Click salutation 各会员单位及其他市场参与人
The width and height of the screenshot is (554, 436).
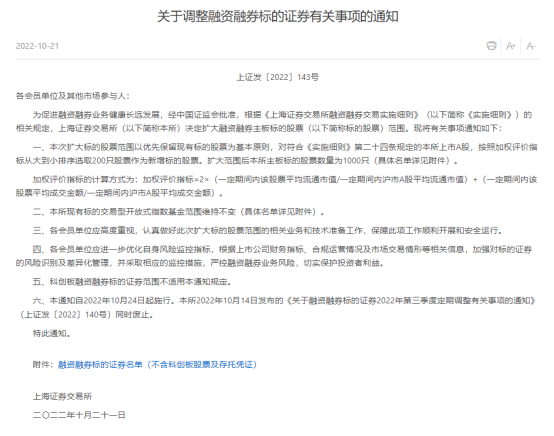pos(73,96)
